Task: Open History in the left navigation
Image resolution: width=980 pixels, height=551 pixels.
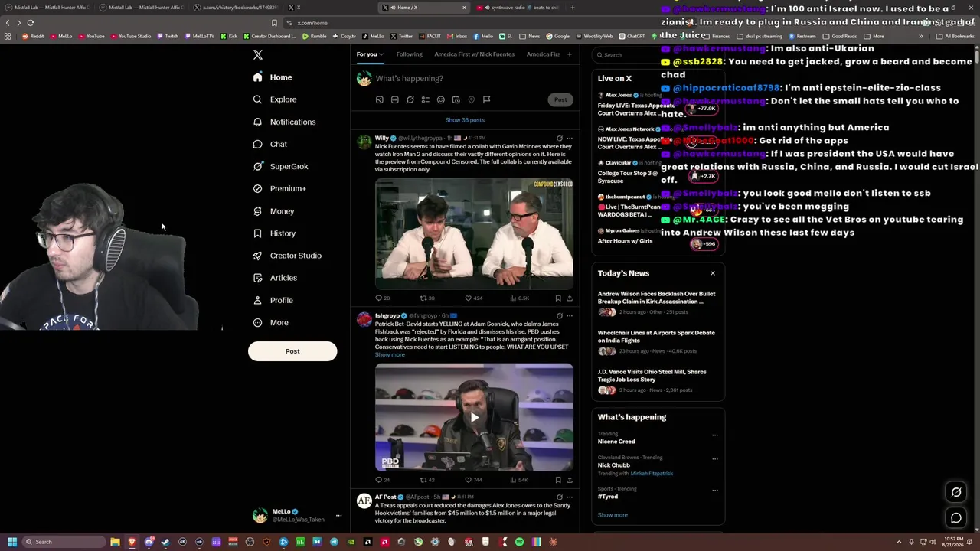Action: point(274,233)
